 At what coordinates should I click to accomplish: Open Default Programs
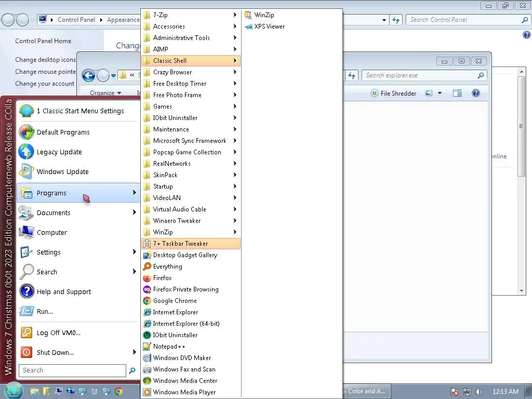[x=78, y=132]
